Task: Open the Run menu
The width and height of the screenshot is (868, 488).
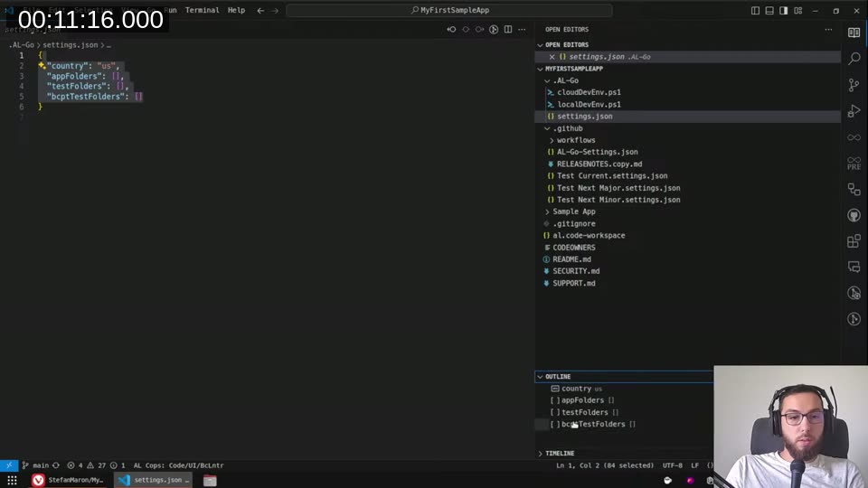Action: point(170,10)
